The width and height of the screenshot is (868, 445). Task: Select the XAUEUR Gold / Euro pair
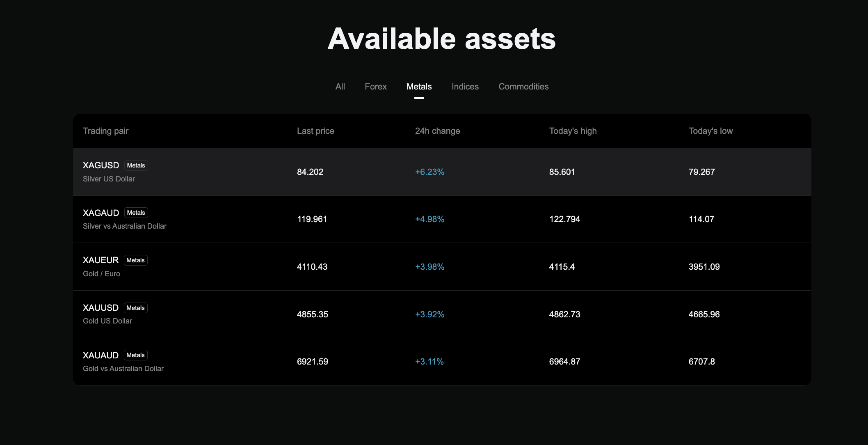[x=101, y=260]
